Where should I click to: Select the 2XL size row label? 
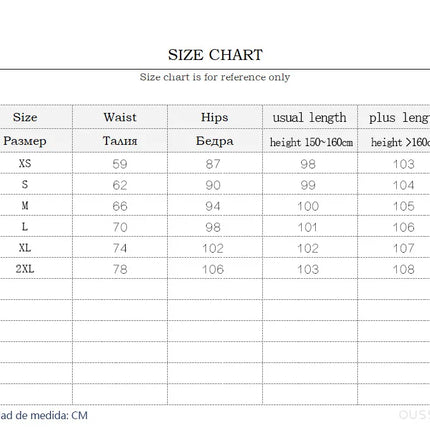pyautogui.click(x=25, y=269)
